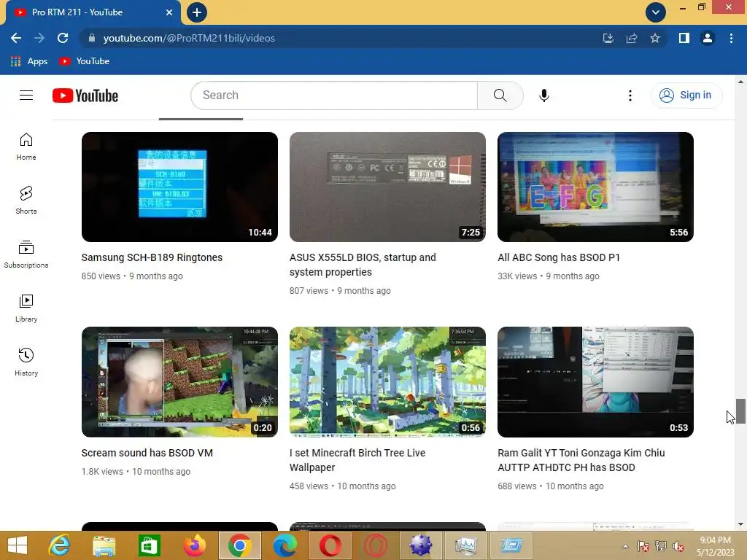Open All ABC Song has BSOD P1 thumbnail
This screenshot has height=560, width=747.
595,187
